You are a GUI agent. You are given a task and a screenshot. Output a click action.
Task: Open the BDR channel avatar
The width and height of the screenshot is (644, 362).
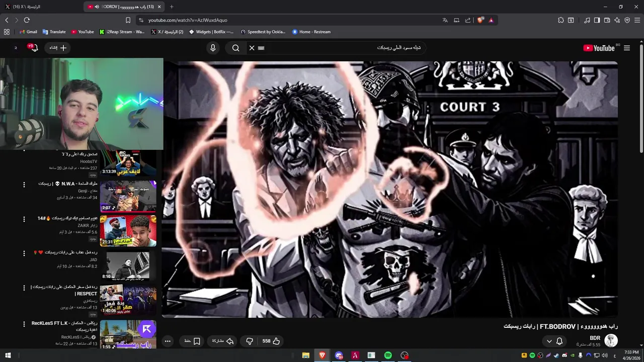(x=611, y=340)
